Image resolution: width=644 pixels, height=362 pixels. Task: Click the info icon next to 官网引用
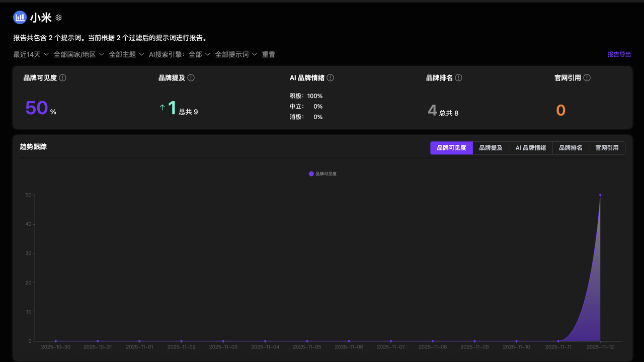tap(587, 77)
